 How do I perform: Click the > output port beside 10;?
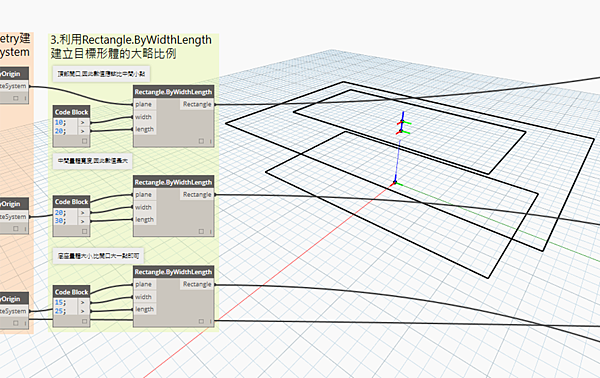(x=83, y=122)
